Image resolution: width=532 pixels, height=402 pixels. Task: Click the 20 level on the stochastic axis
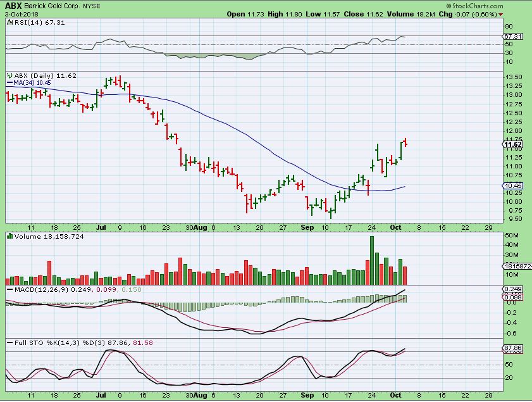[509, 378]
